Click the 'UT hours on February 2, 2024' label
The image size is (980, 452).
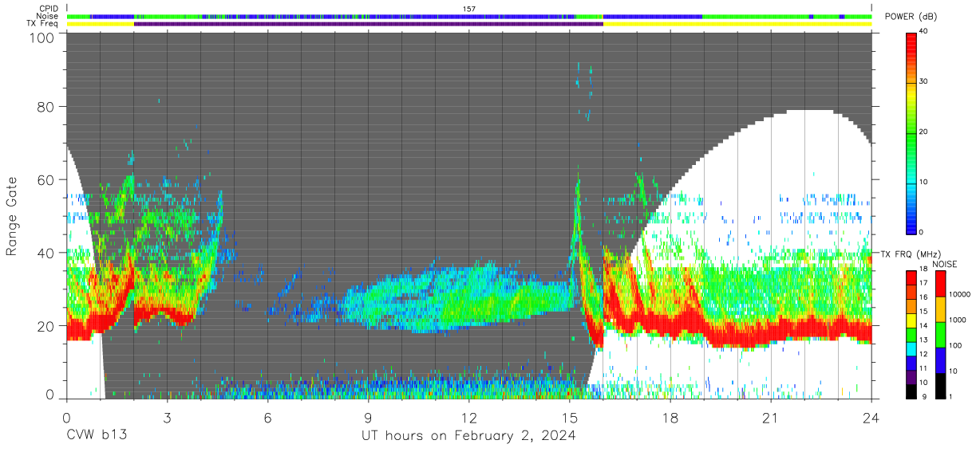point(468,436)
